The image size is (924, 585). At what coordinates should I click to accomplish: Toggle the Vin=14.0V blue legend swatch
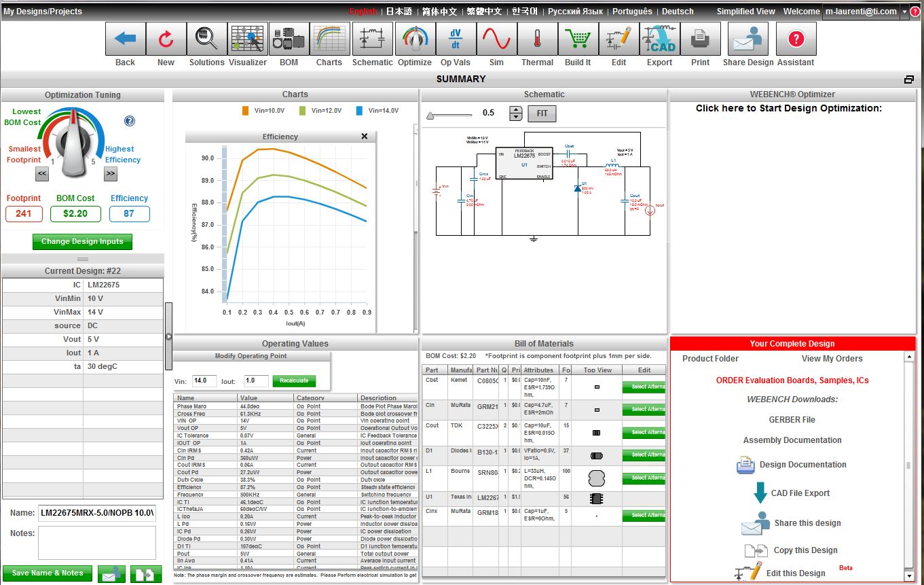pos(358,110)
